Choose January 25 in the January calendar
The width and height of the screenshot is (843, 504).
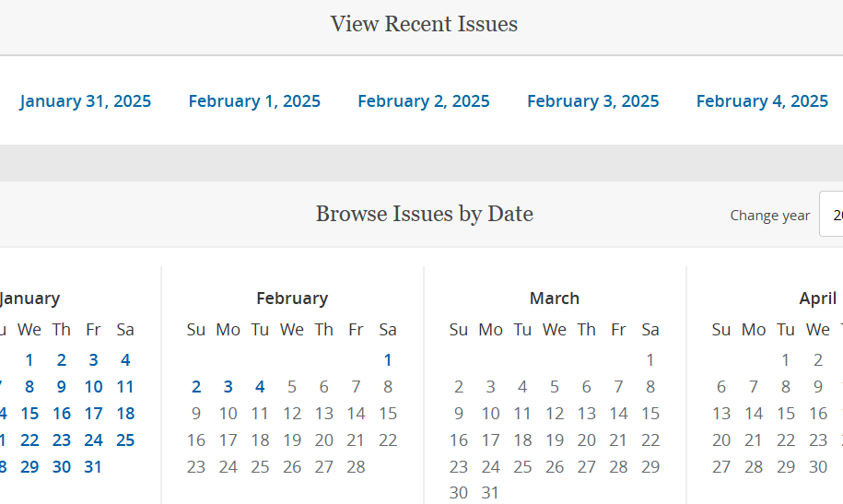[126, 440]
